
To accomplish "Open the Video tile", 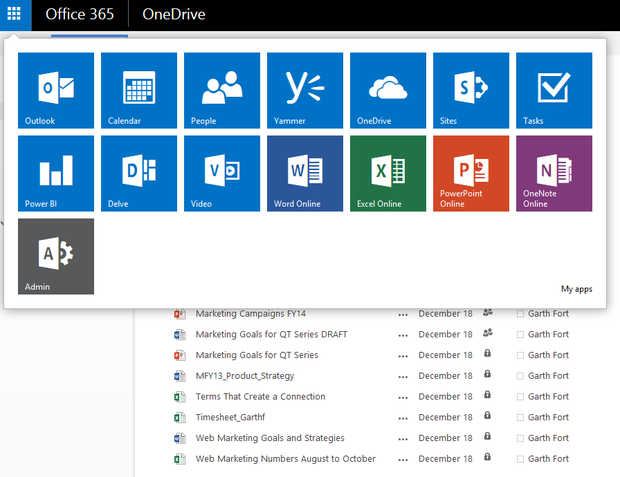I will click(x=222, y=174).
